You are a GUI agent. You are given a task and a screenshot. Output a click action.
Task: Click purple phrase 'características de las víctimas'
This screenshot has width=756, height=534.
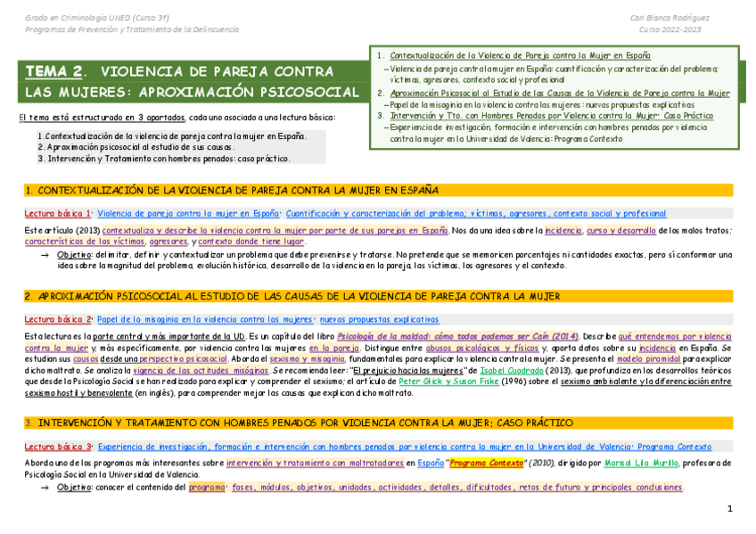click(x=85, y=242)
